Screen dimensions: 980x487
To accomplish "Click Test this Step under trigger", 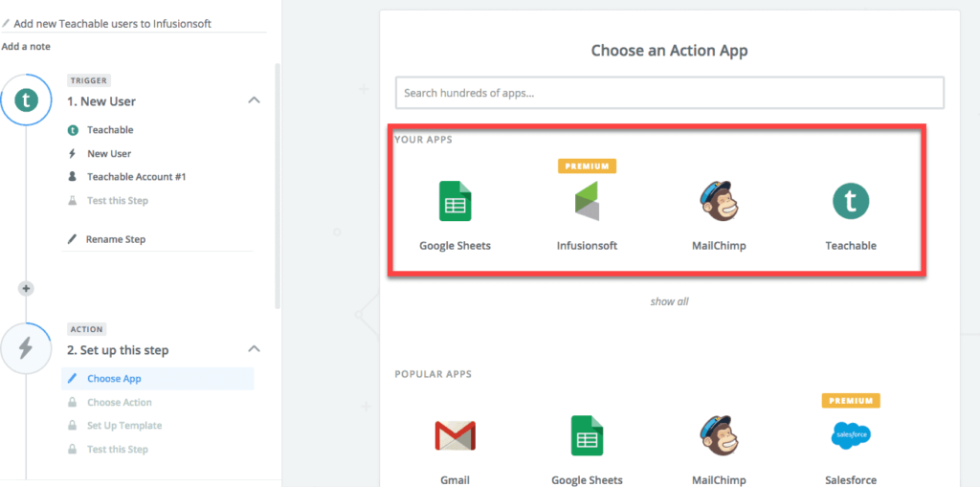I will [118, 201].
